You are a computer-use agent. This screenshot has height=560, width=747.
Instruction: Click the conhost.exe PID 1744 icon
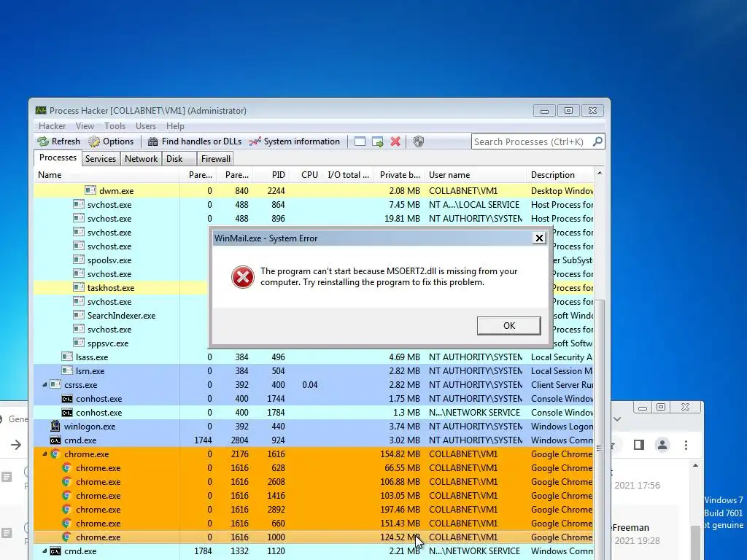click(67, 399)
